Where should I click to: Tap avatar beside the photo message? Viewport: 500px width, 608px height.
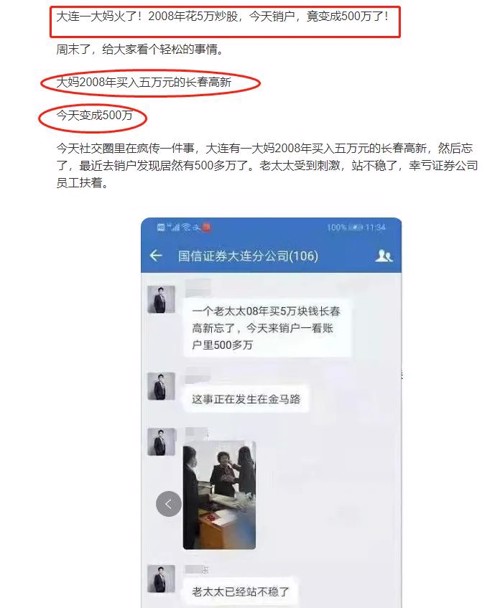161,442
